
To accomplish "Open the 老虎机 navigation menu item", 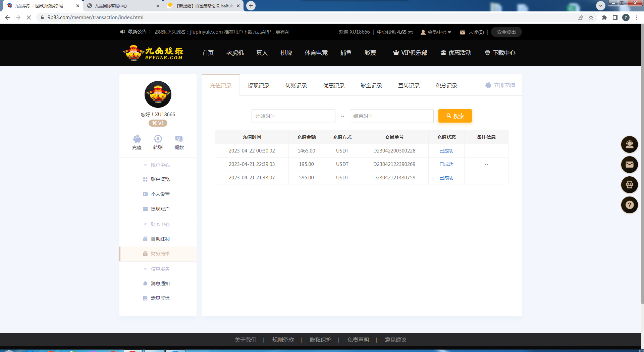I will 235,53.
